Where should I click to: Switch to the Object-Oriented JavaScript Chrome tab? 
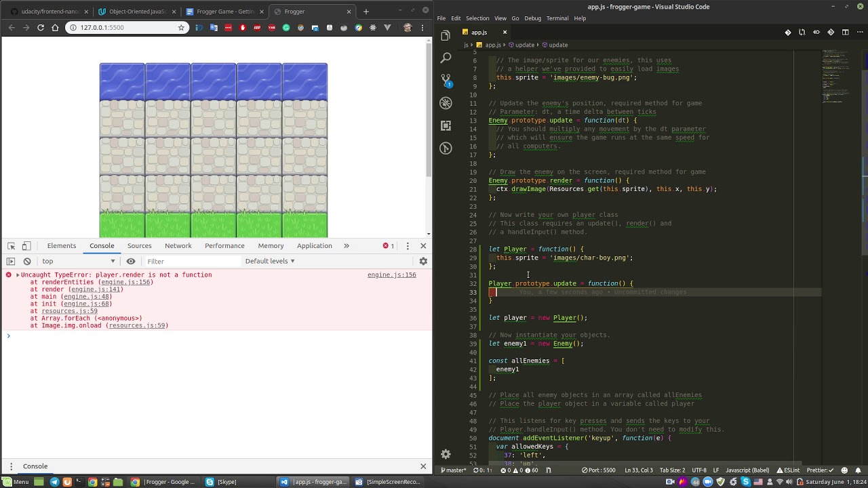[138, 12]
